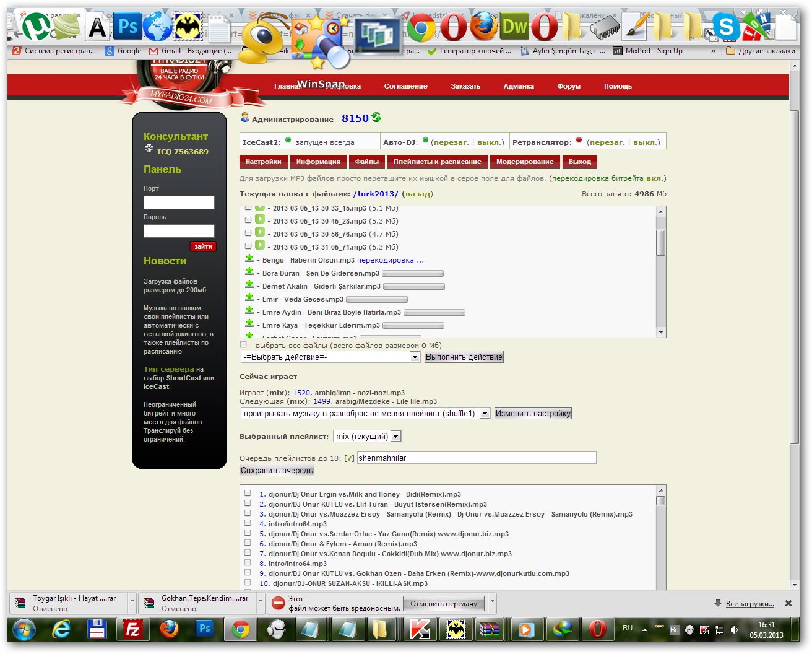Close the downloads bar with the X
The width and height of the screenshot is (812, 654).
788,603
